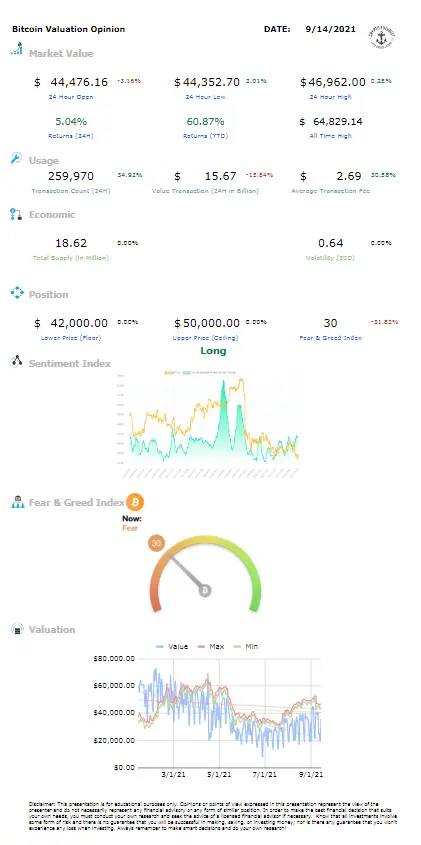Click the Market Value heading
This screenshot has width=421, height=845.
tap(61, 53)
